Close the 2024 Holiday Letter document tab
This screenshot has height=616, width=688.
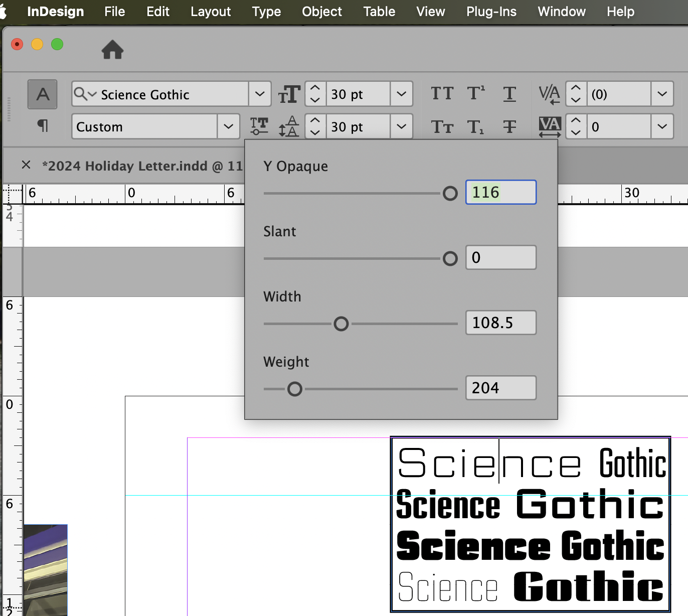coord(26,165)
